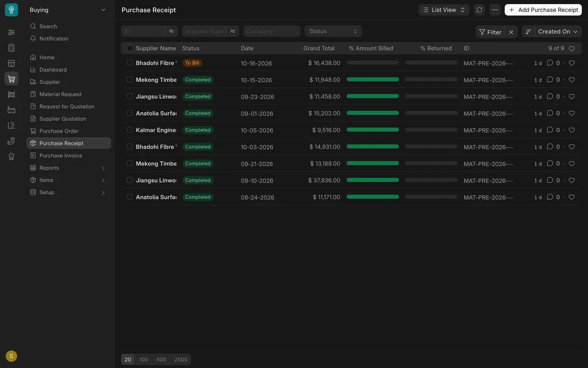
Task: Set page size to 100
Action: click(144, 360)
